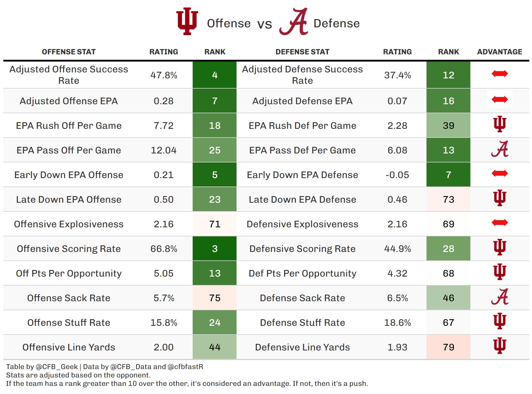Click the Alabama advantage logo for EPA Pass row
Screen dimensions: 532x394
500,149
